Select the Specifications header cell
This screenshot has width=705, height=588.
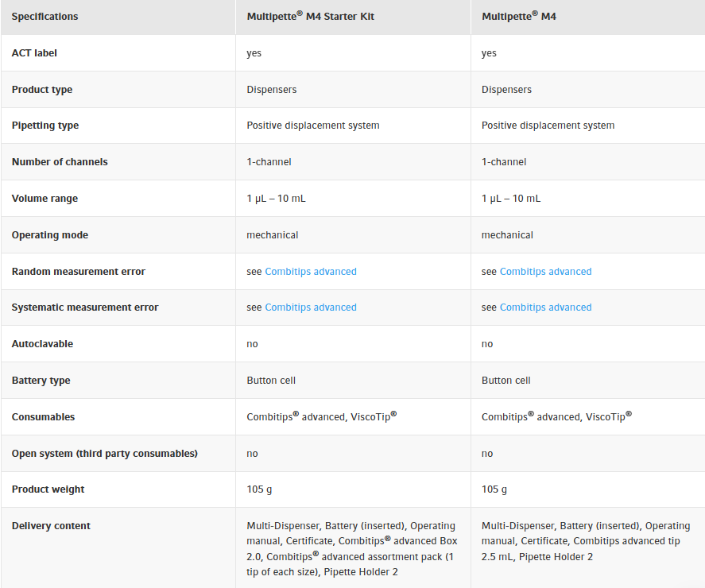click(x=45, y=17)
